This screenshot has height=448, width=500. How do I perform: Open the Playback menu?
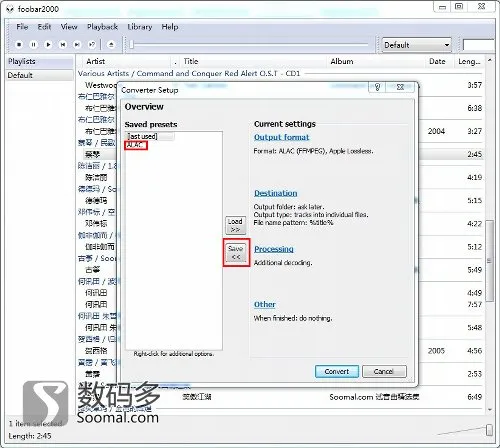click(102, 27)
